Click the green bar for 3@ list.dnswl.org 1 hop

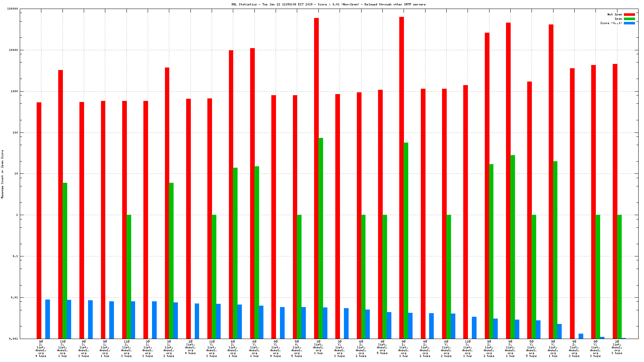pos(321,238)
